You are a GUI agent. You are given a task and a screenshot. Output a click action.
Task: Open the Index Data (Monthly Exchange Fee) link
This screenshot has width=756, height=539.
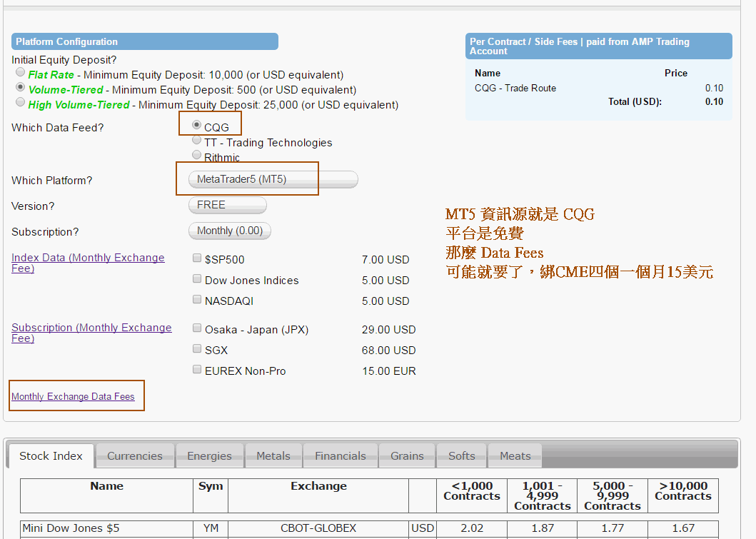[x=88, y=263]
